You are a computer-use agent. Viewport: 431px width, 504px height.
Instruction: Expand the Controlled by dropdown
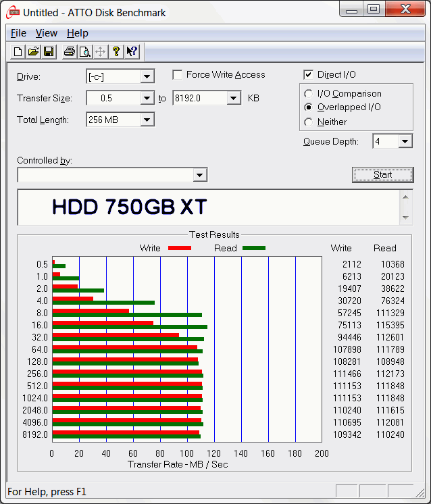point(199,175)
